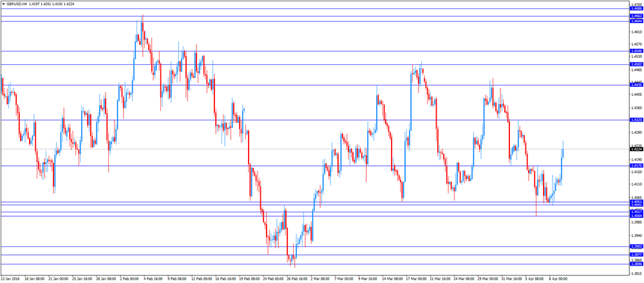The height and width of the screenshot is (283, 644).
Task: Click the 1.3940 price scale tick
Action: pyautogui.click(x=636, y=236)
